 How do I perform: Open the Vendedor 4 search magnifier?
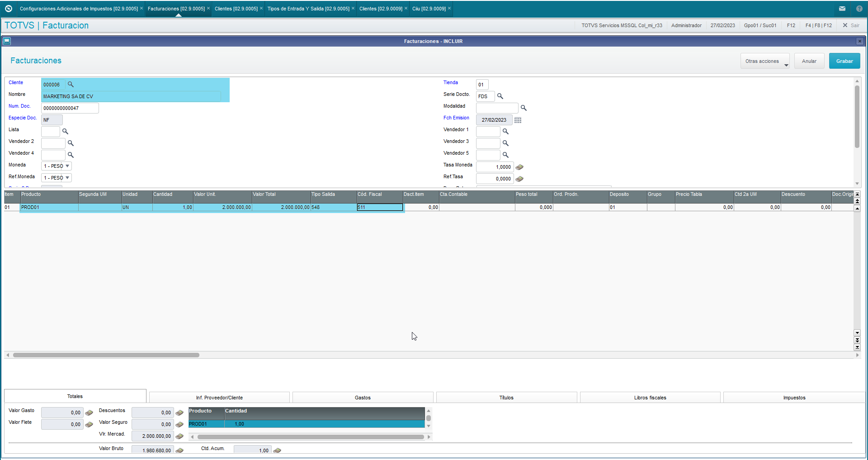71,155
